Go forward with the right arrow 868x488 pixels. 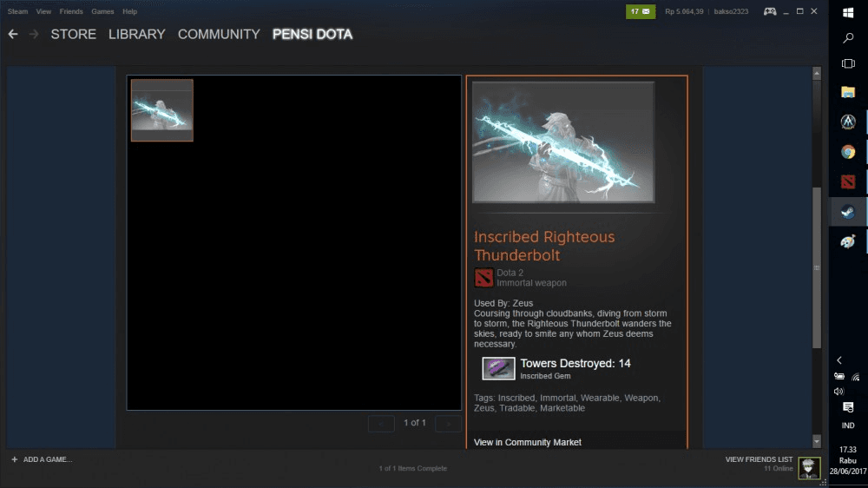click(x=34, y=35)
